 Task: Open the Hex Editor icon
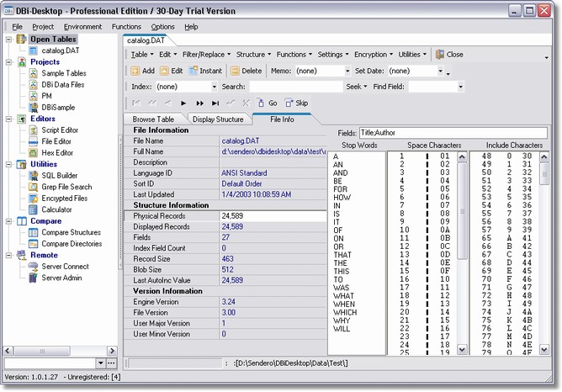(34, 152)
